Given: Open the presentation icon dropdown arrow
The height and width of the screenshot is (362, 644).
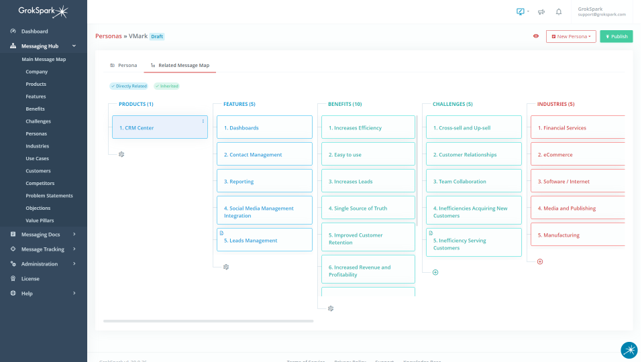Looking at the screenshot, I should point(528,11).
